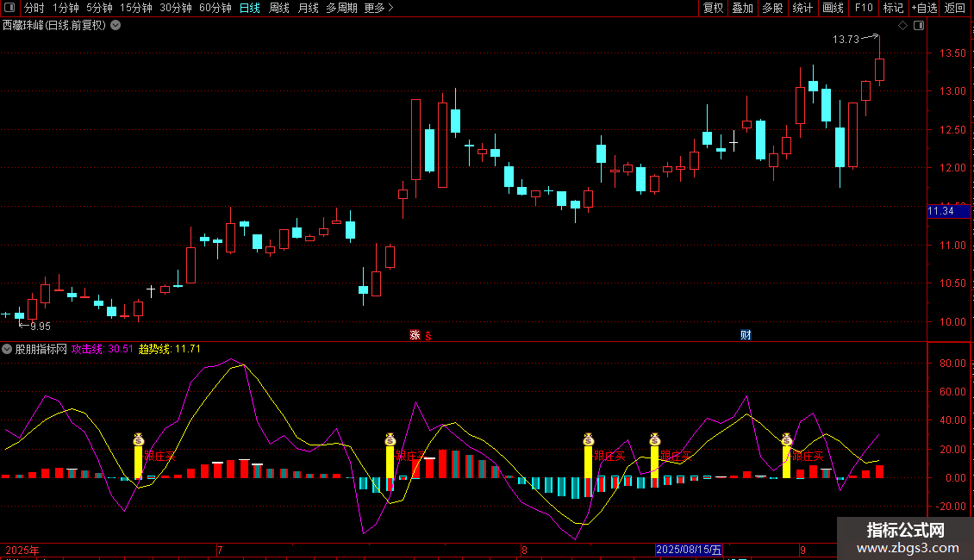Select the 15分钟 period
The image size is (974, 560).
pyautogui.click(x=136, y=8)
